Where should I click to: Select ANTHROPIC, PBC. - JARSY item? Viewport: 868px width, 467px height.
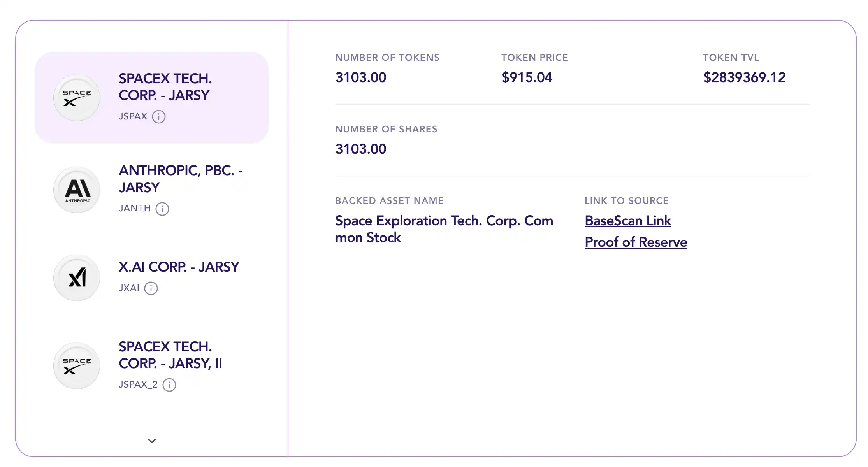pyautogui.click(x=180, y=179)
